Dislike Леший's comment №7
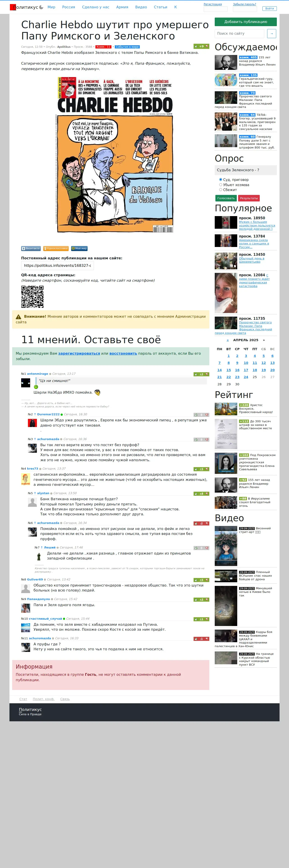This screenshot has height=868, width=289. [x=207, y=548]
